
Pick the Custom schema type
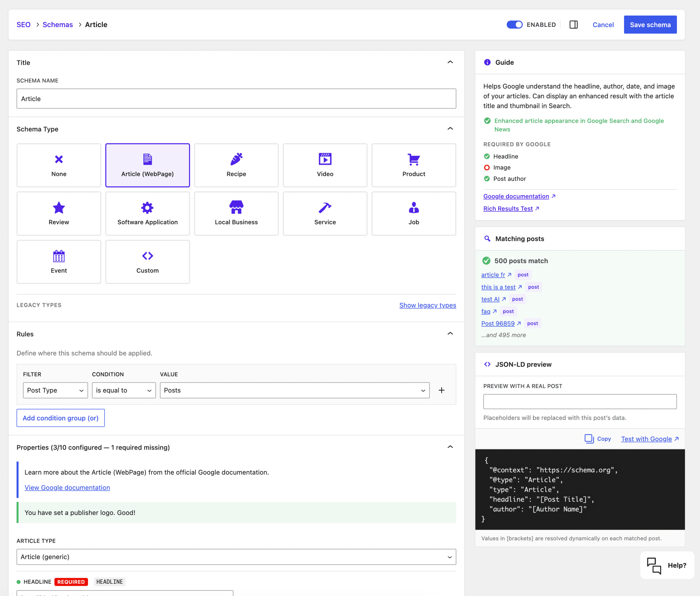(148, 262)
